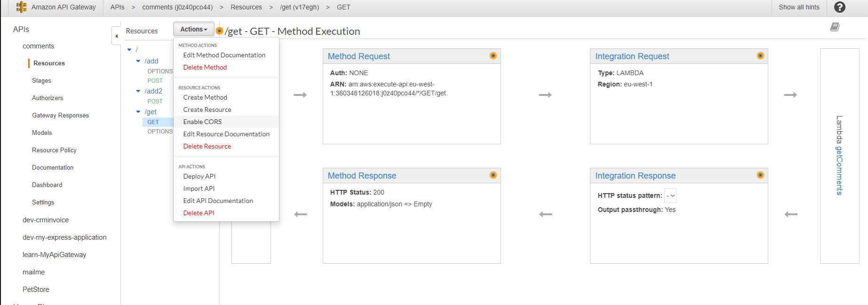
Task: Choose Edit Resource Documentation
Action: click(x=226, y=134)
